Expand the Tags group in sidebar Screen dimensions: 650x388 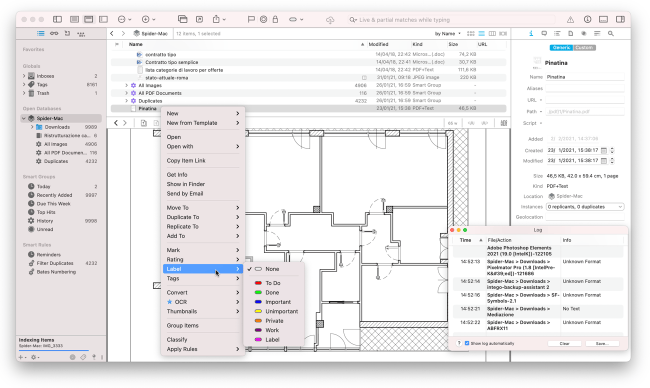pos(24,84)
